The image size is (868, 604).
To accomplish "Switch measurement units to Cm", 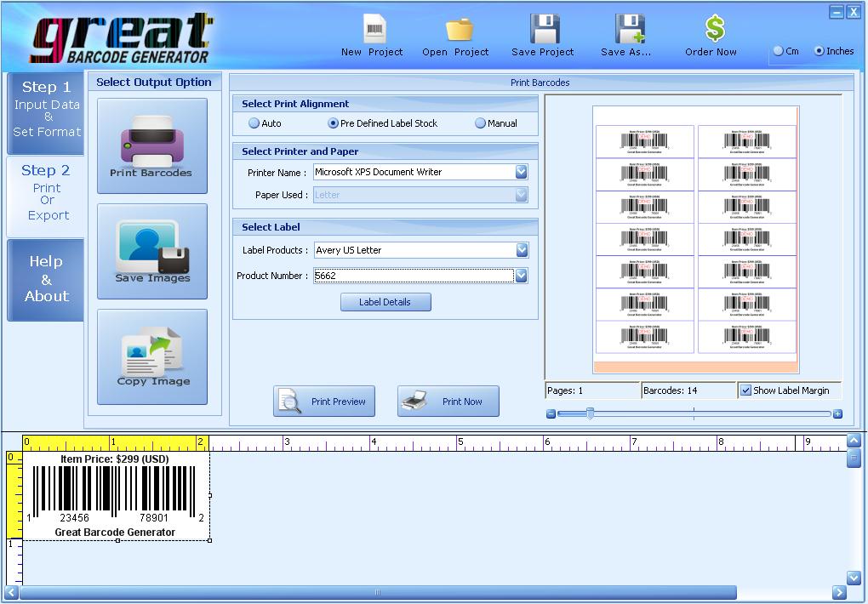I will [778, 51].
